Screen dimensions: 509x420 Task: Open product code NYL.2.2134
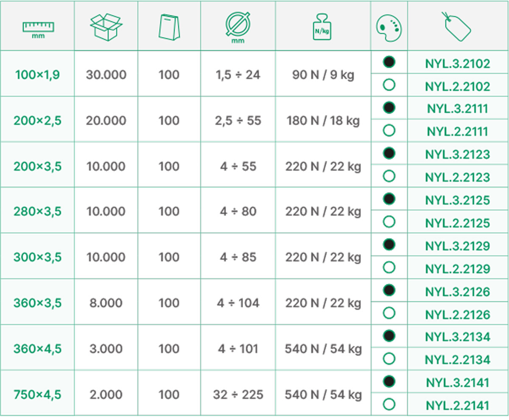[x=458, y=360]
